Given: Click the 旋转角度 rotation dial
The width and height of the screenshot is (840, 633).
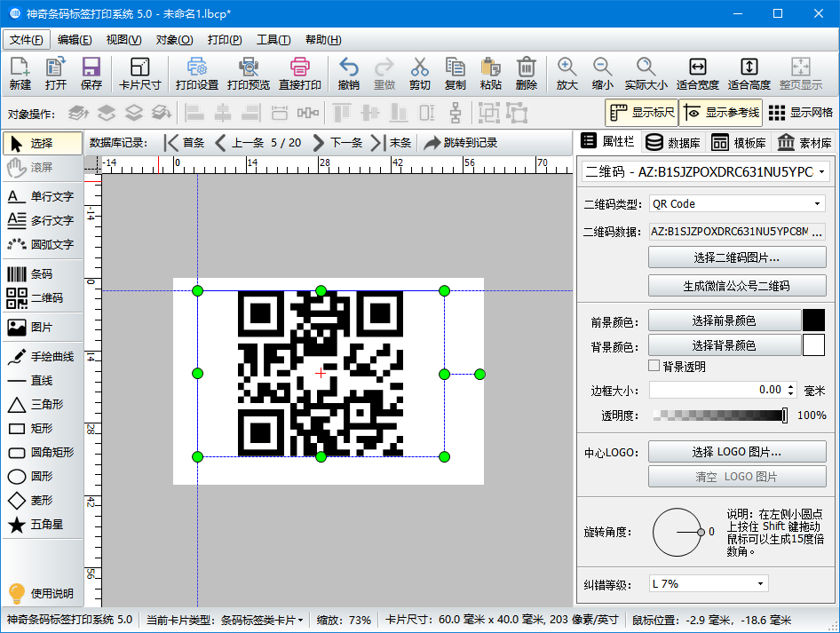Looking at the screenshot, I should [x=678, y=533].
